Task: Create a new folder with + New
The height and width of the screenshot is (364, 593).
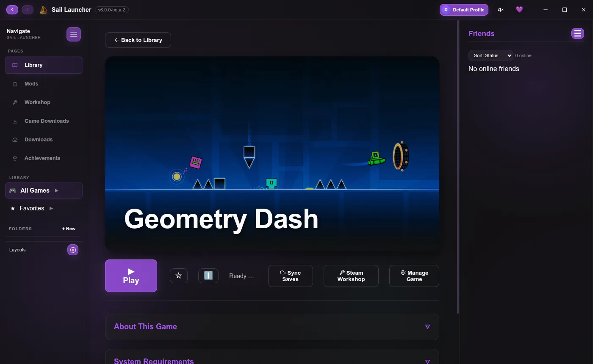Action: [69, 229]
